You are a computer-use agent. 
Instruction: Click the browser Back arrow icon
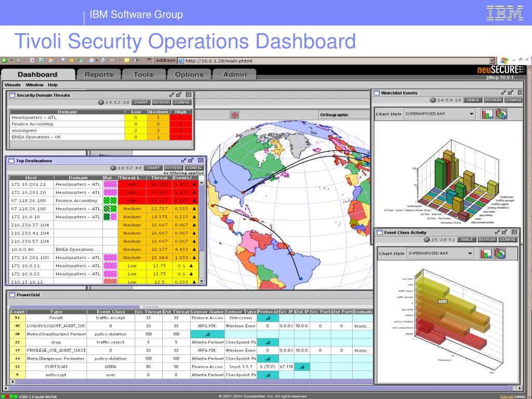[4, 60]
